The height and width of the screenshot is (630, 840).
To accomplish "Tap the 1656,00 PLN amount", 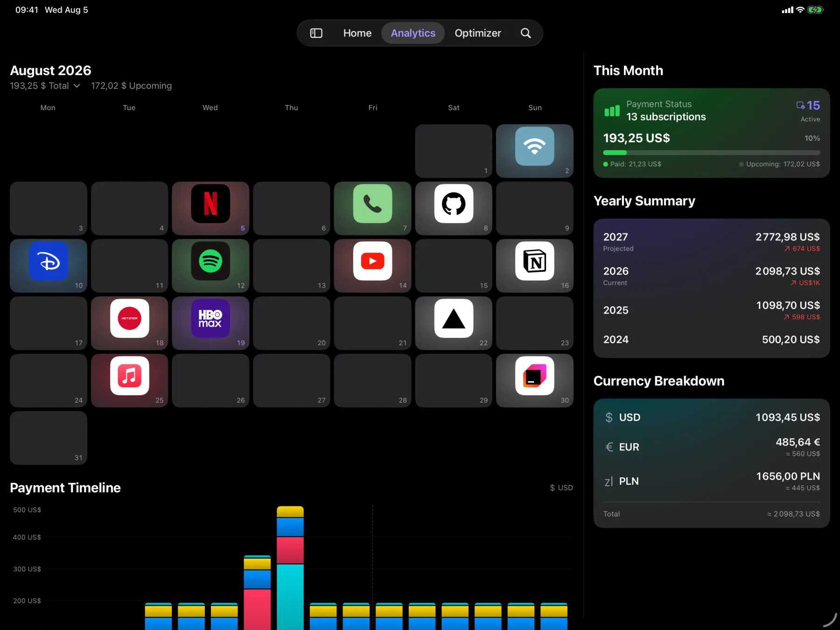I will [788, 476].
